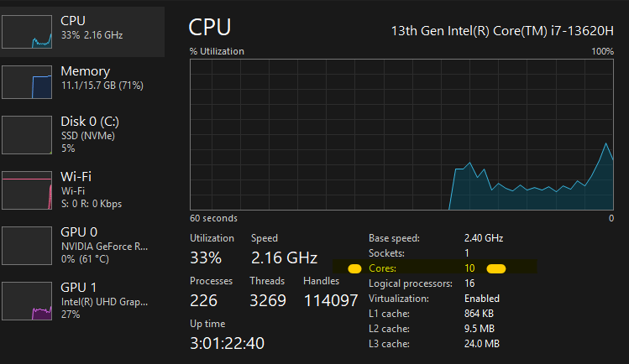Click the Virtualization Enabled status
The height and width of the screenshot is (364, 629).
coord(482,299)
